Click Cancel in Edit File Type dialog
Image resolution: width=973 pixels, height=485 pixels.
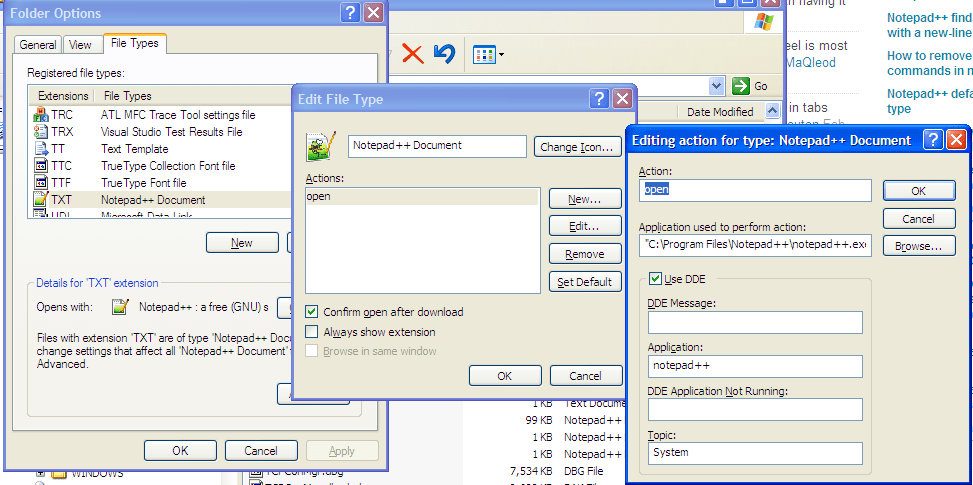pos(585,376)
